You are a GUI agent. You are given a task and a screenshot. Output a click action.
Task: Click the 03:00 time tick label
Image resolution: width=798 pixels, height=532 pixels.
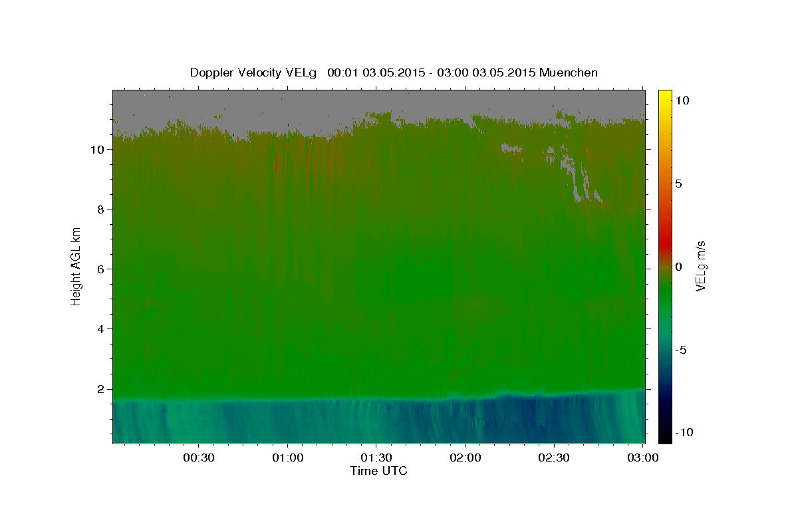642,458
